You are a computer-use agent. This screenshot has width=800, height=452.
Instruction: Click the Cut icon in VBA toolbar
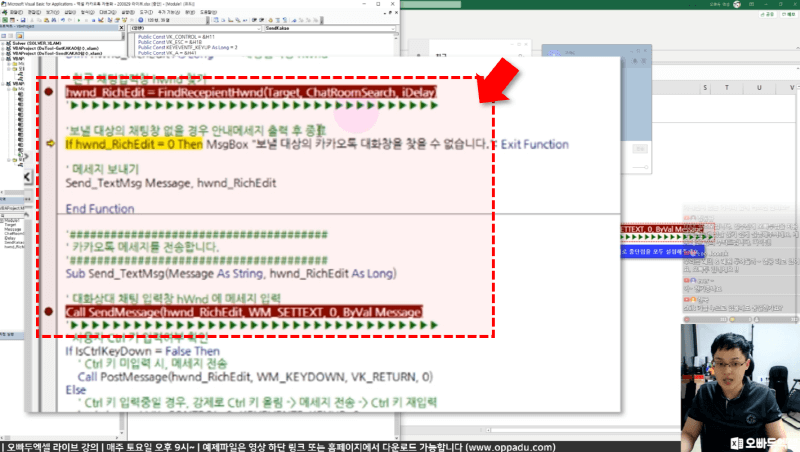(32, 20)
